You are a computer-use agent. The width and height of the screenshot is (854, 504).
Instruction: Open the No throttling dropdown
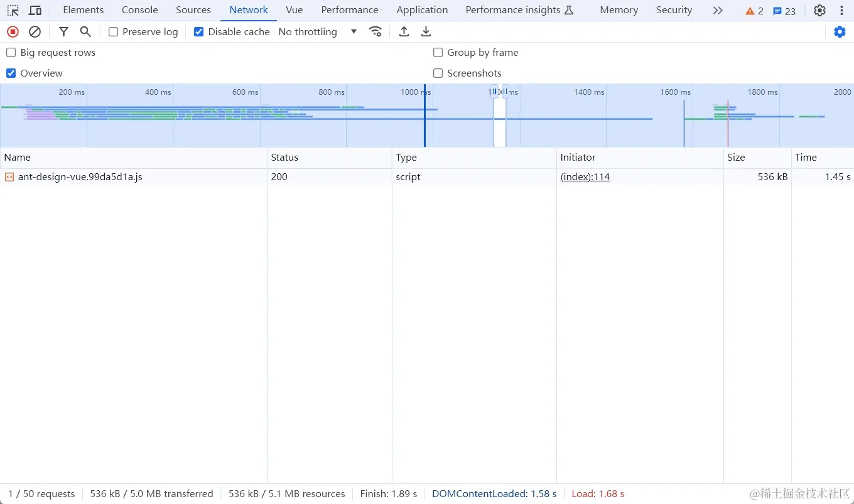pos(318,32)
